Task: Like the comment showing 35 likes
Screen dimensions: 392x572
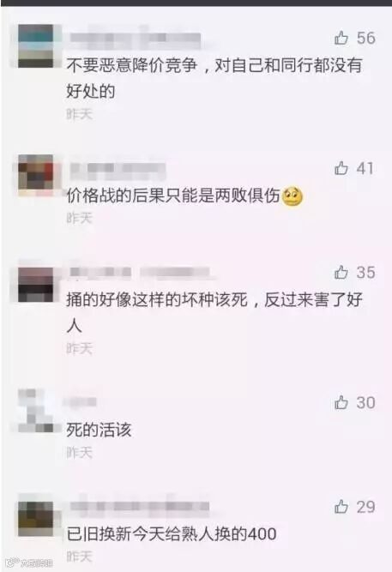Action: click(x=341, y=272)
